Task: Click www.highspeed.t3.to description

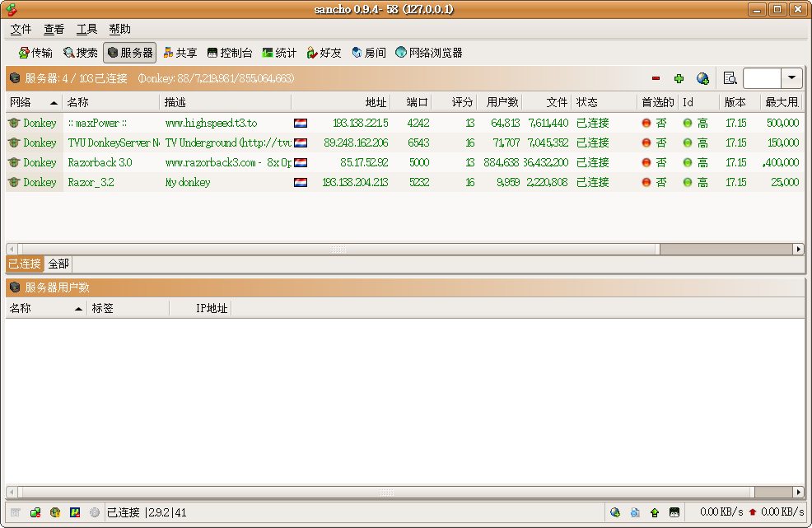Action: [x=212, y=123]
